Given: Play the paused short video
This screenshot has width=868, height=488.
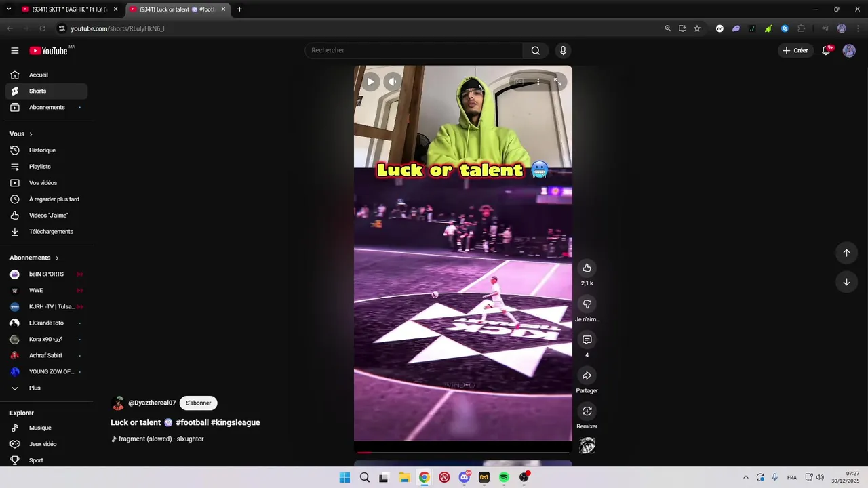Looking at the screenshot, I should (370, 82).
